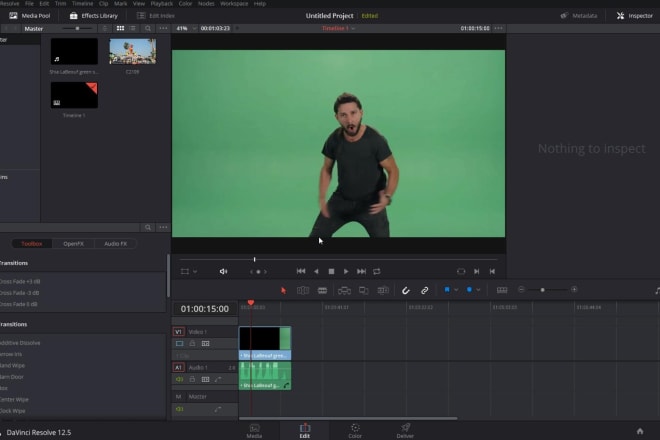660x440 pixels.
Task: Go to the Deliver page
Action: click(x=405, y=431)
